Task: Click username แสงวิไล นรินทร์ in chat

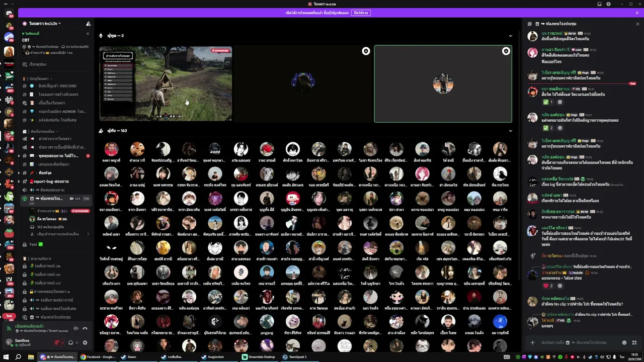Action: tap(554, 228)
